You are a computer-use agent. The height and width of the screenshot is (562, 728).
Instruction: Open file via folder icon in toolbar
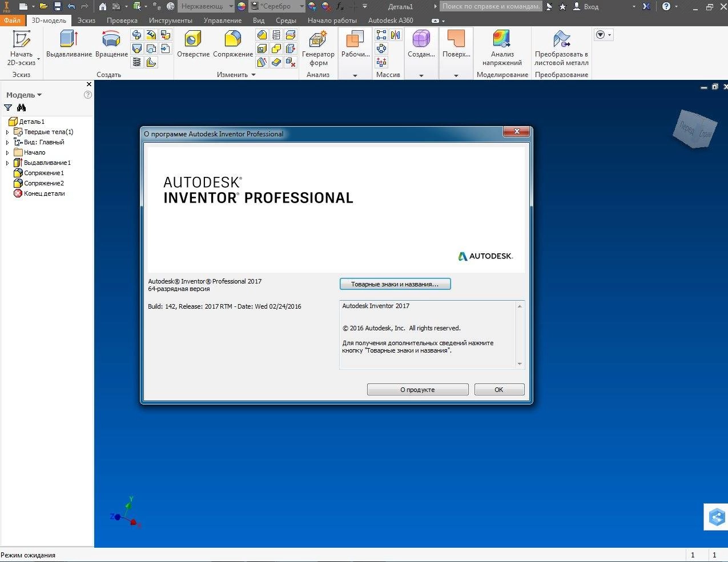point(43,6)
